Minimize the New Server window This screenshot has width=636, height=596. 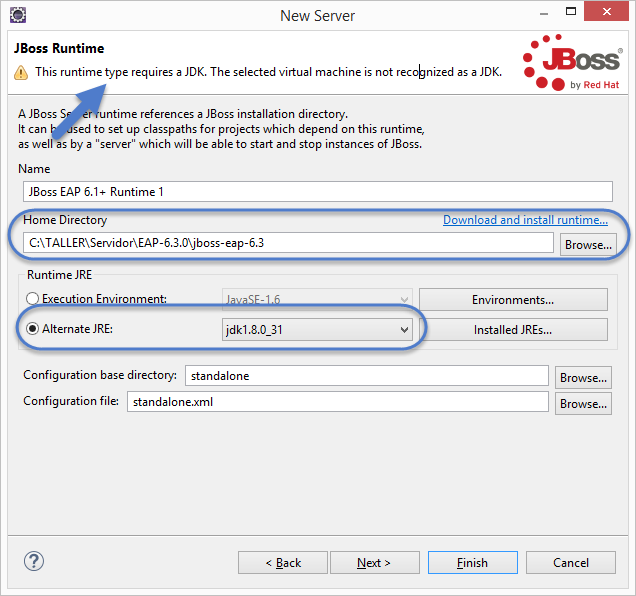544,13
